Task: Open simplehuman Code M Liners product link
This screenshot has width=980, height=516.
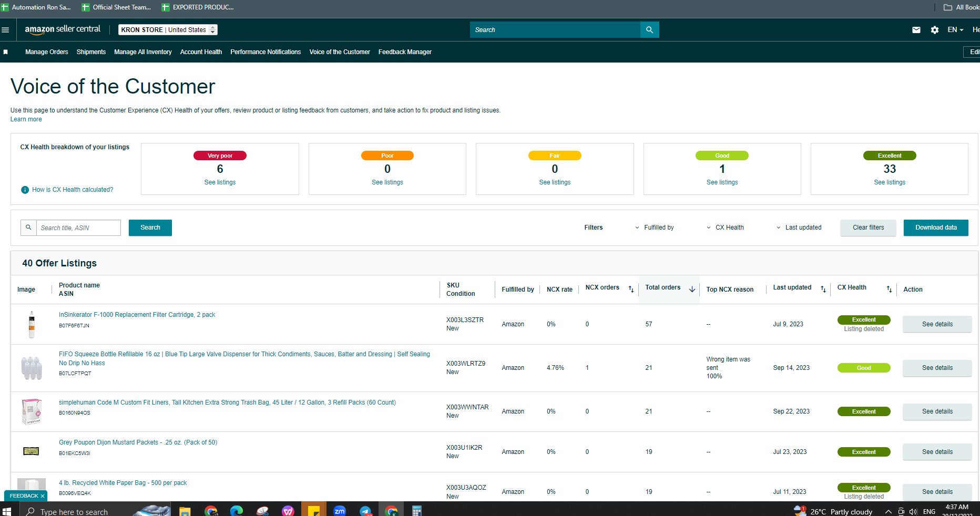Action: 227,403
